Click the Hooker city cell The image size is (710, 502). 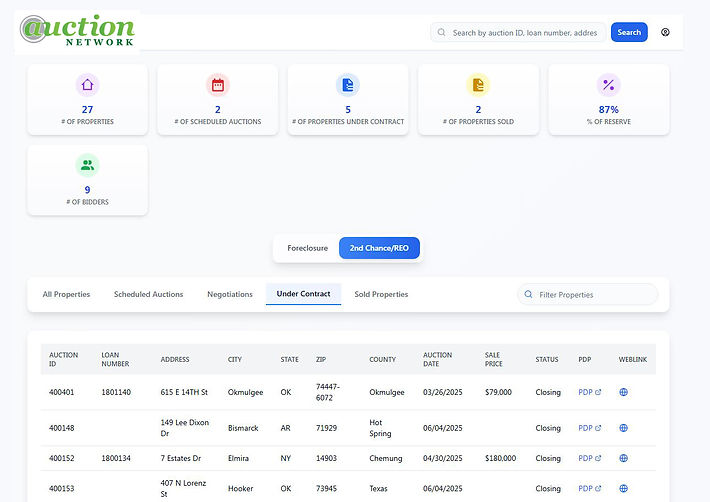240,488
